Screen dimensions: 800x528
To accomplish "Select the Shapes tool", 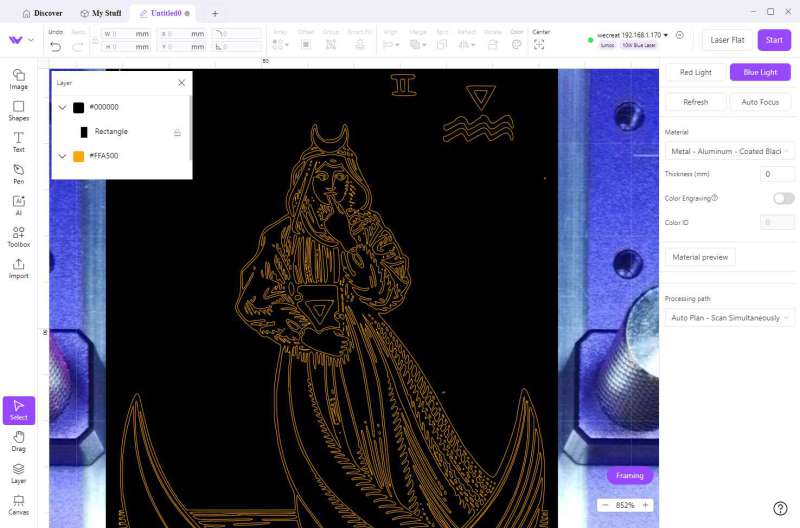I will click(18, 111).
